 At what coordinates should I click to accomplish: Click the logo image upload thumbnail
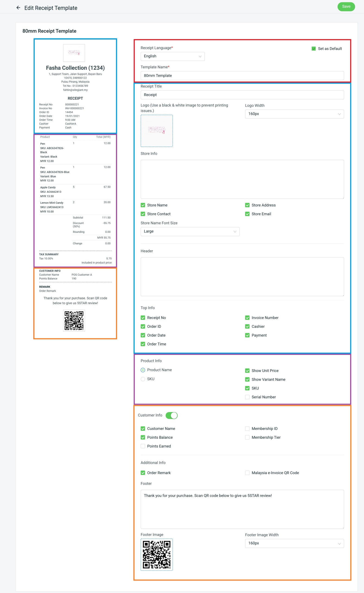(156, 131)
